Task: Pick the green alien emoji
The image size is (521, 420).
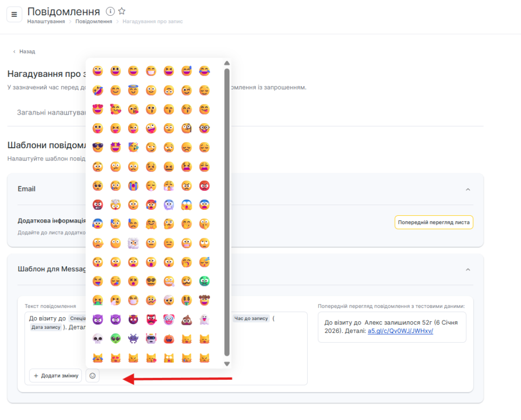Action: 115,339
